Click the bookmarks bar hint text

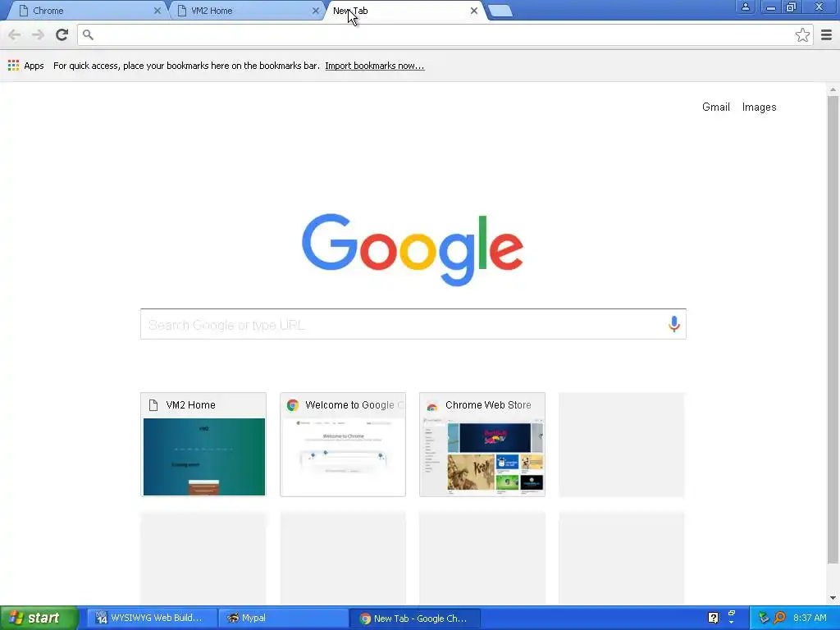186,66
